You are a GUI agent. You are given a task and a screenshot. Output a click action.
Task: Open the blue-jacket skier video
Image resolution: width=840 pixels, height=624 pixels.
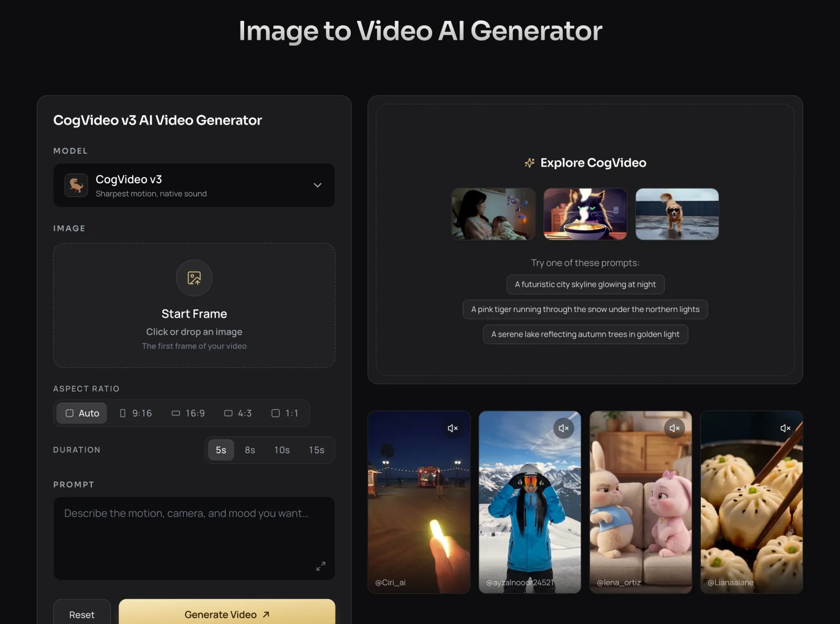click(530, 502)
